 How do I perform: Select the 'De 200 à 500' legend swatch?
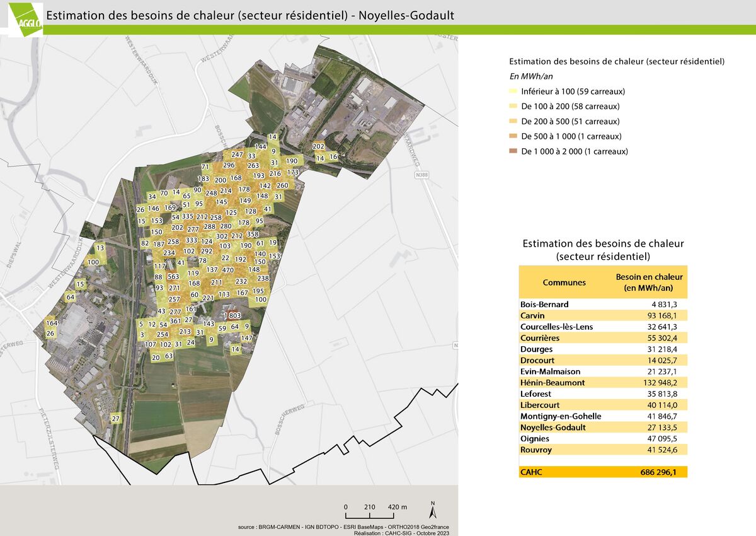pos(513,122)
